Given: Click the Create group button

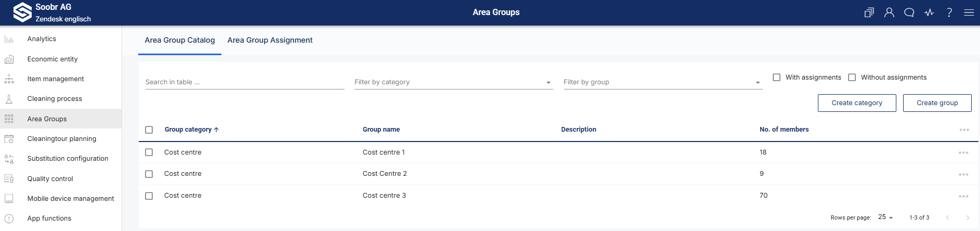Looking at the screenshot, I should click(x=937, y=103).
